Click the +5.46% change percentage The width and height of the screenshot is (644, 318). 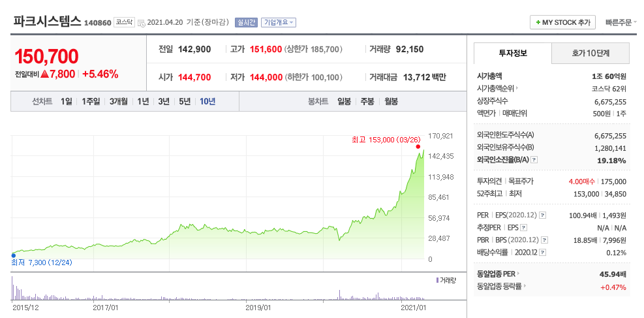coord(100,74)
